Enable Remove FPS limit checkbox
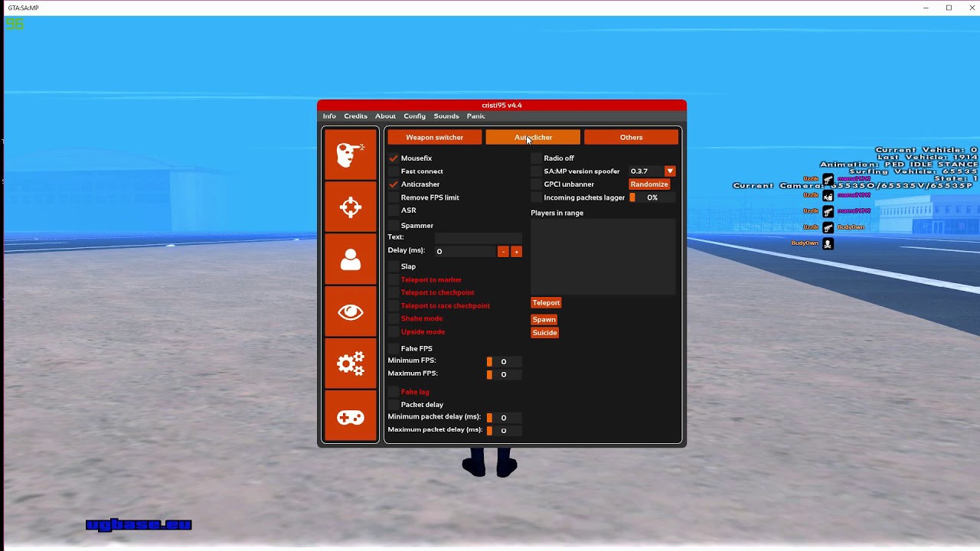This screenshot has height=551, width=980. 394,197
